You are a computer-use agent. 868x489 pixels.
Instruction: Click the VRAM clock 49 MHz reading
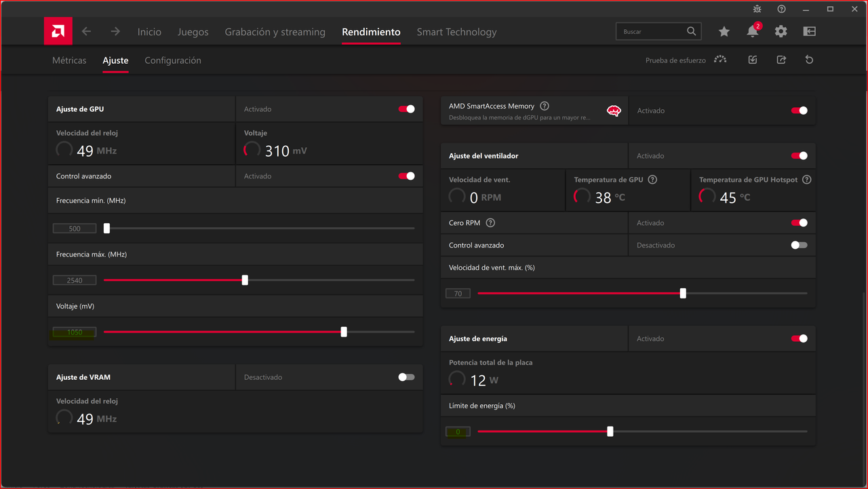tap(87, 419)
